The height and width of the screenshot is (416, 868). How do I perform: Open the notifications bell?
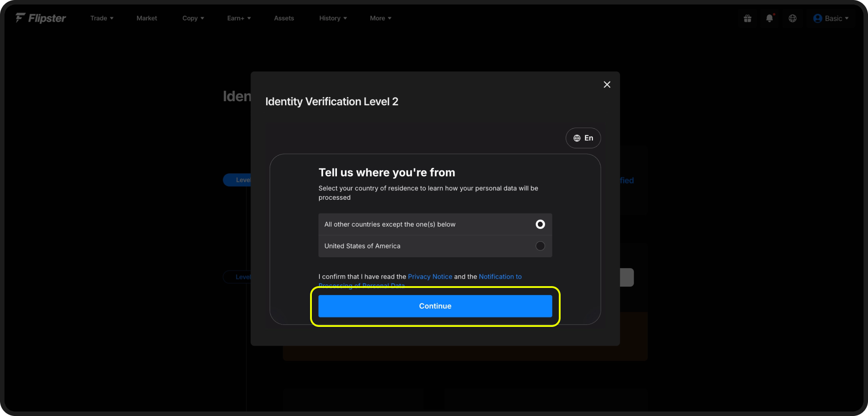770,18
